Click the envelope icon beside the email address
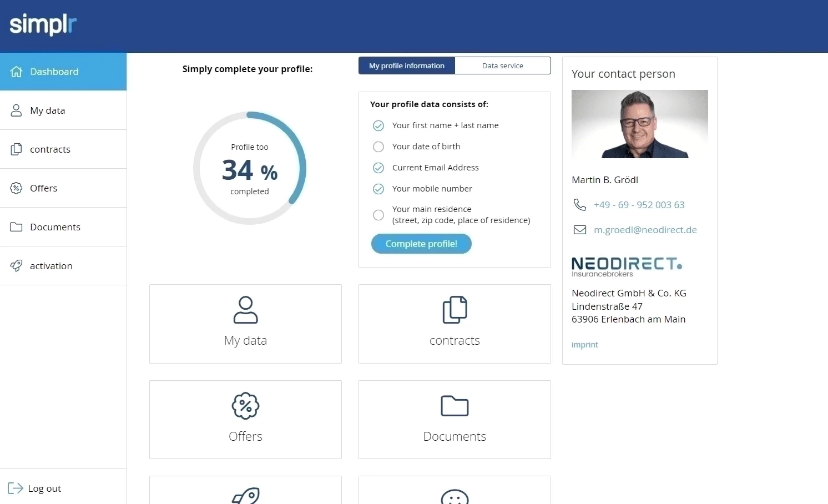 coord(579,230)
